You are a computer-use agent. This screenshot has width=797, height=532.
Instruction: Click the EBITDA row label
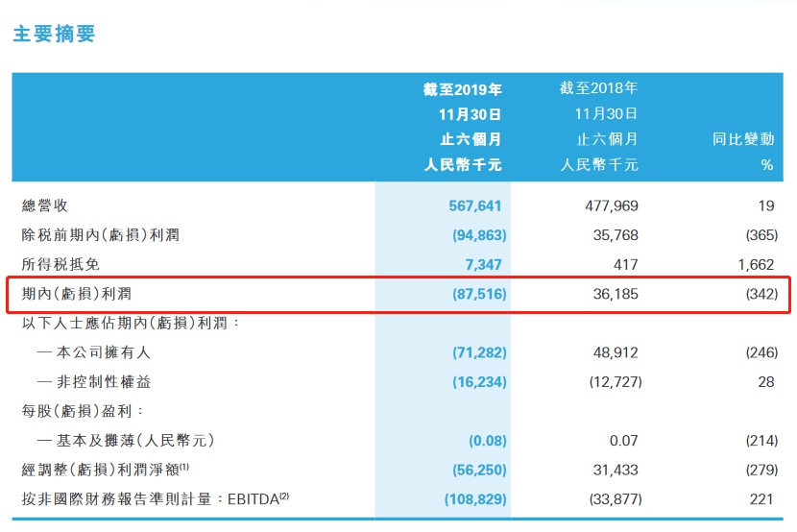156,499
